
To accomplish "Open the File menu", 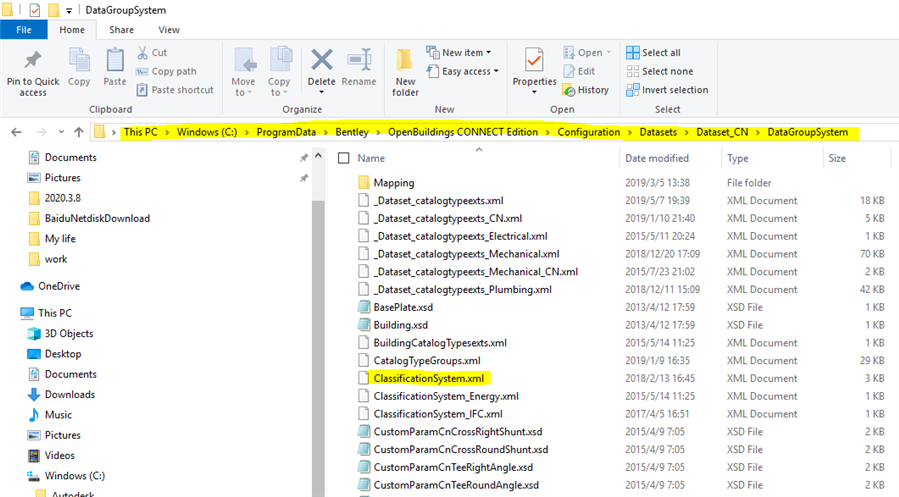I will (24, 30).
